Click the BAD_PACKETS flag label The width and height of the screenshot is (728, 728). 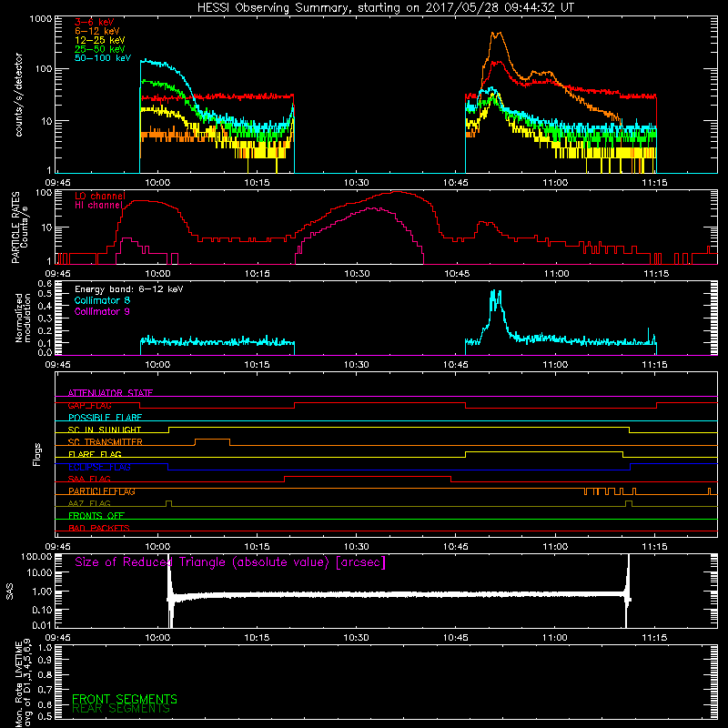99,528
